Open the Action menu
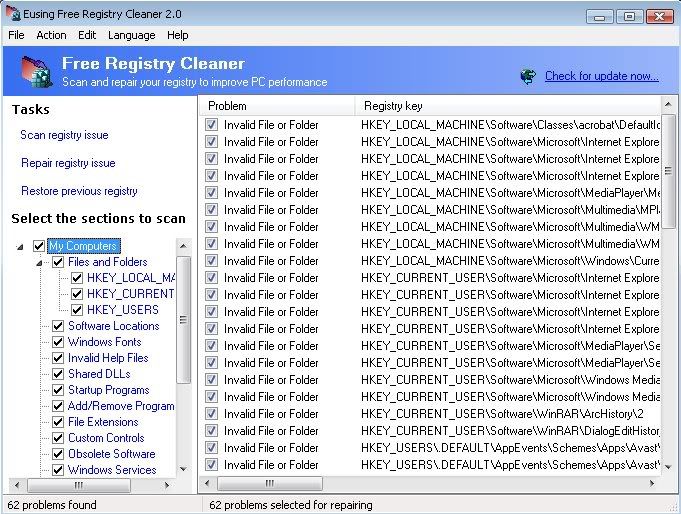The width and height of the screenshot is (681, 514). (51, 35)
